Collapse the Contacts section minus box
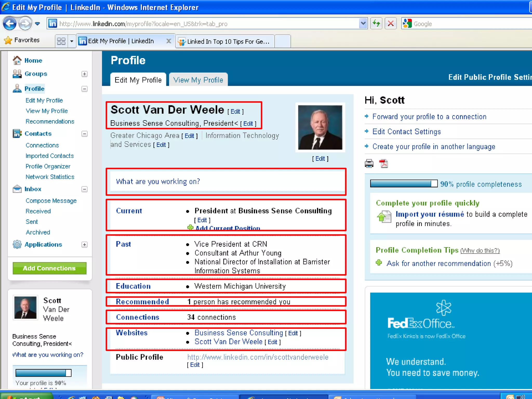 pos(84,134)
